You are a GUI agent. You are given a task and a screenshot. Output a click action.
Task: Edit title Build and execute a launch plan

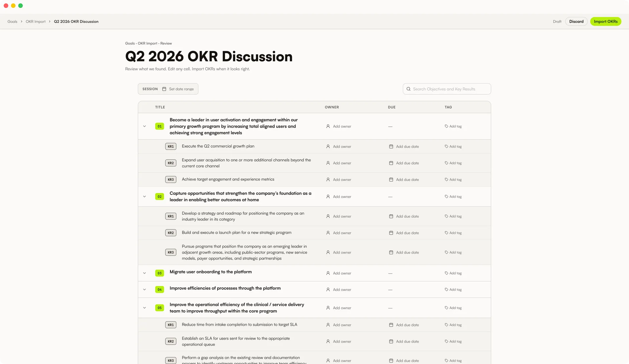click(x=237, y=233)
